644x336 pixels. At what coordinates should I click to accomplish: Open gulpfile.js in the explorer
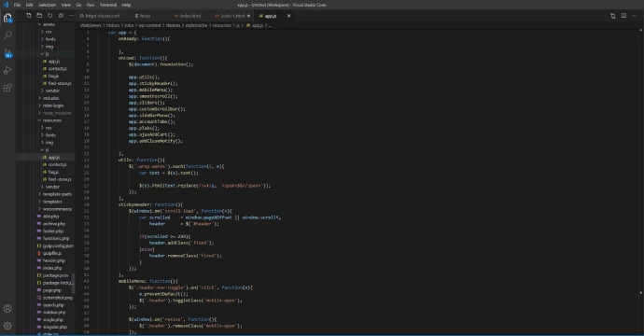(x=51, y=254)
